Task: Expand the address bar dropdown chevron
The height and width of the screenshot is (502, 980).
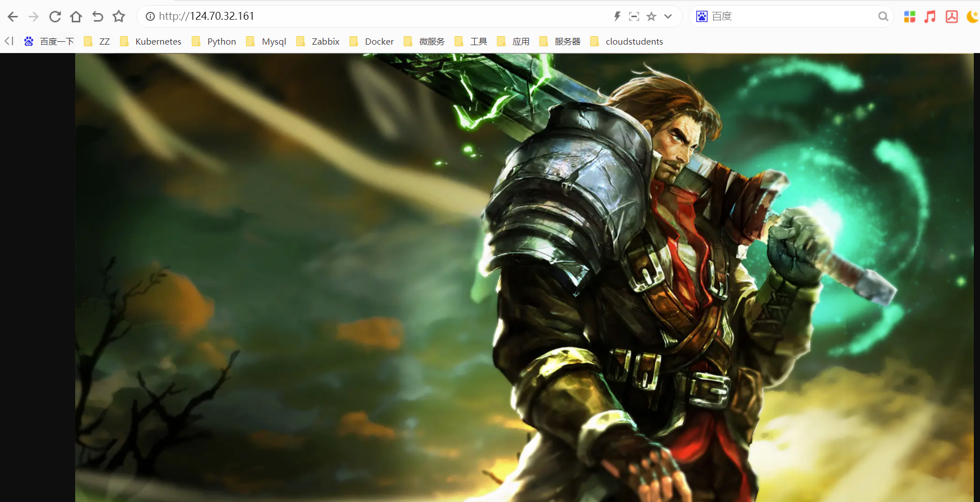Action: (x=668, y=16)
